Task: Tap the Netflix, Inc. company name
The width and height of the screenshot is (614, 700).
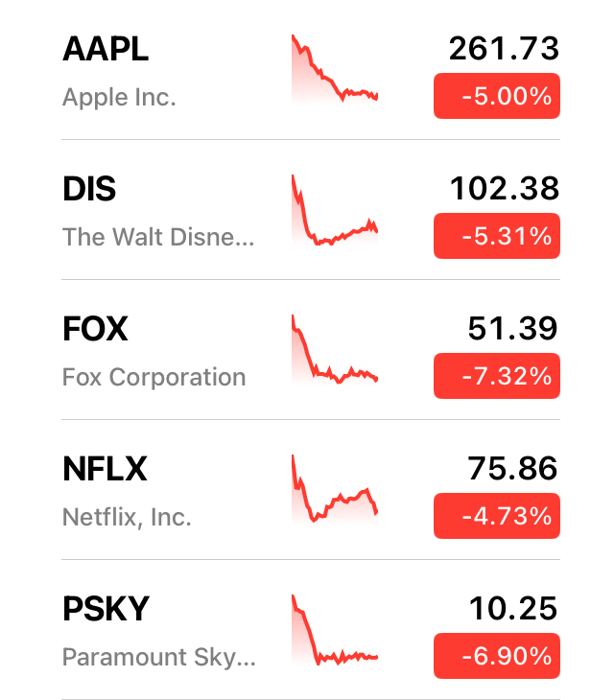Action: point(127,518)
